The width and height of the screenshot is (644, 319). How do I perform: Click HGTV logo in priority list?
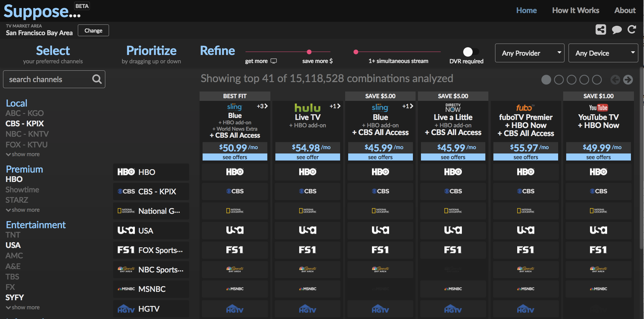click(126, 309)
